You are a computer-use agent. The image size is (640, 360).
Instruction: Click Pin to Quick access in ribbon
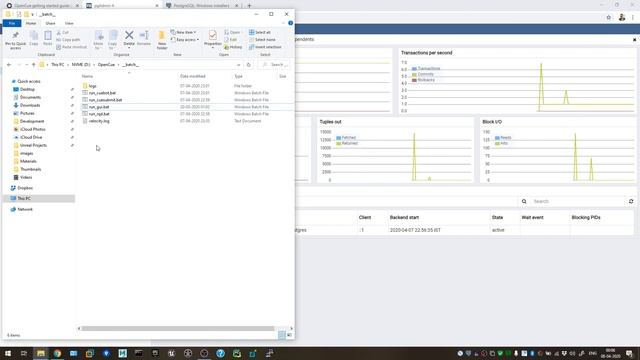pos(16,40)
